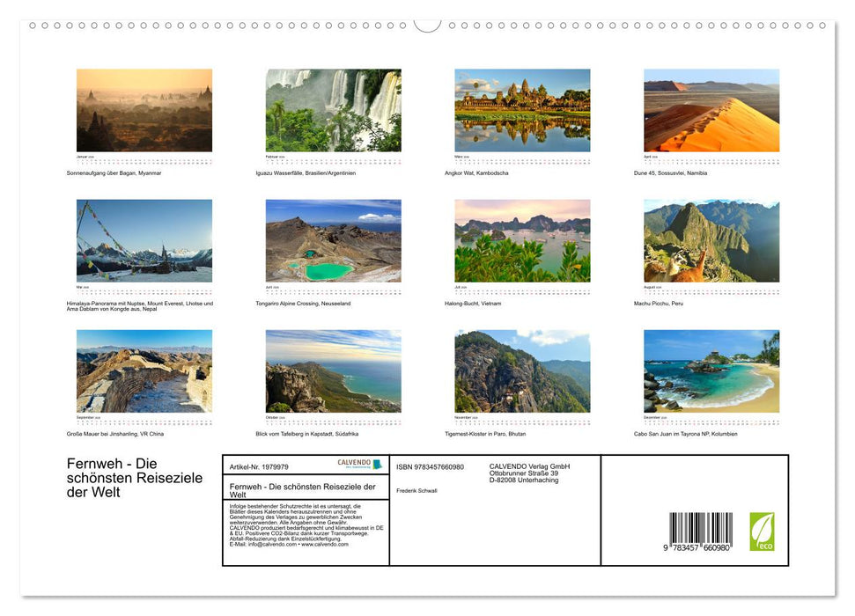The width and height of the screenshot is (855, 616).
Task: View the Himalaya panorama thumbnail
Action: click(x=144, y=240)
